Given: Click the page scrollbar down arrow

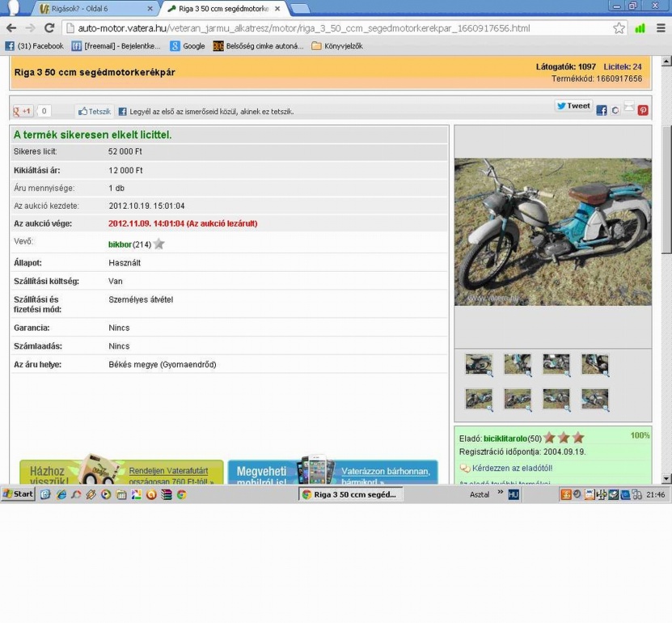Looking at the screenshot, I should tap(666, 478).
